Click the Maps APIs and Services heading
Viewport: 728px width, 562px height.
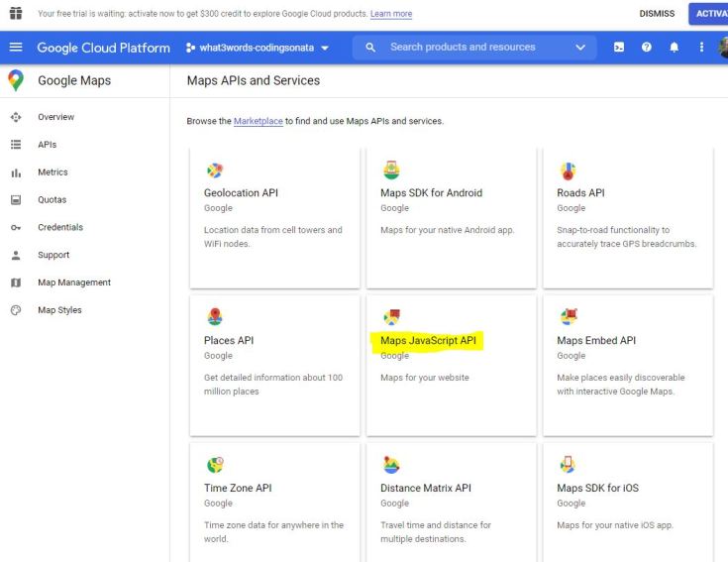(x=253, y=80)
